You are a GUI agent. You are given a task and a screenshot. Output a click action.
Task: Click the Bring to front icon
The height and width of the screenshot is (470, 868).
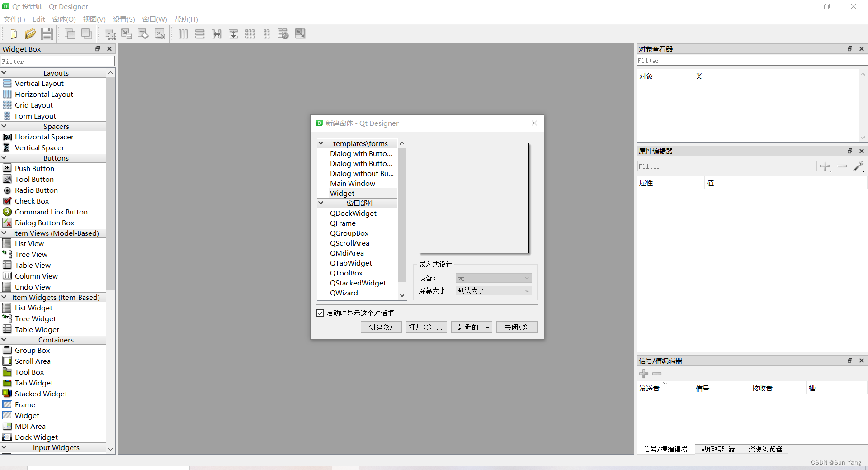pyautogui.click(x=70, y=34)
